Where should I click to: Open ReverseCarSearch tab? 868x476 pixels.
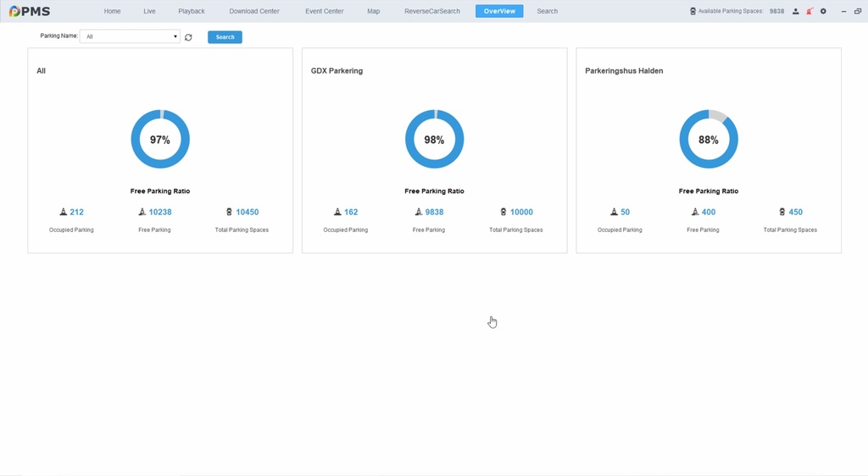(x=432, y=11)
